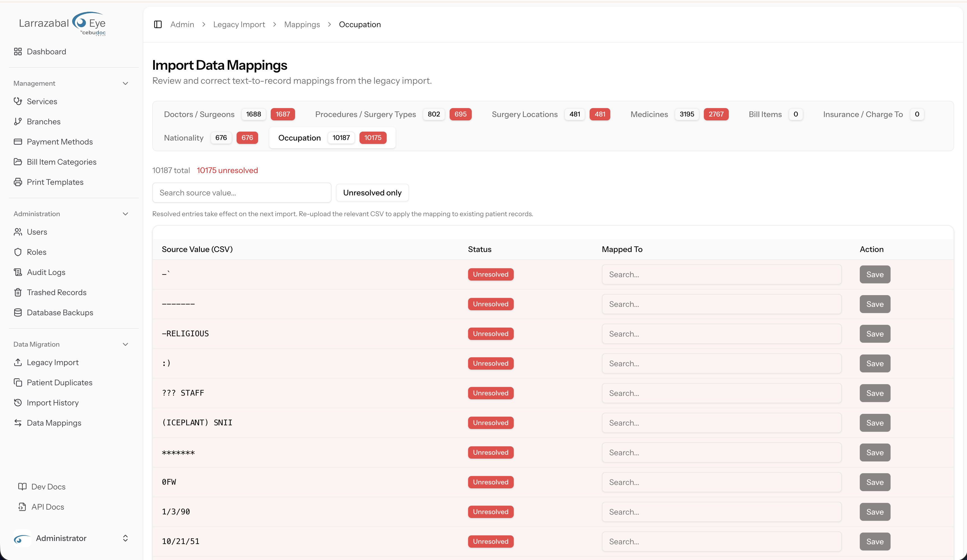
Task: Save mapping for ??? STAFF row
Action: pos(875,393)
